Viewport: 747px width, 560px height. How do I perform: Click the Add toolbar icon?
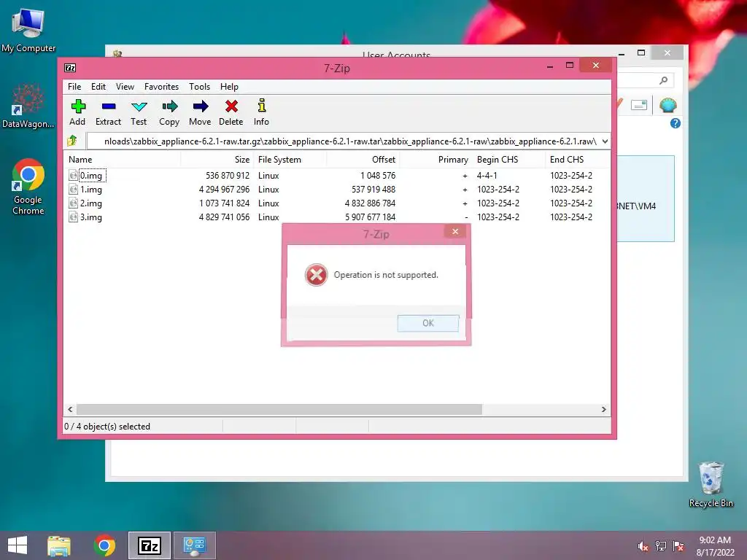tap(77, 106)
